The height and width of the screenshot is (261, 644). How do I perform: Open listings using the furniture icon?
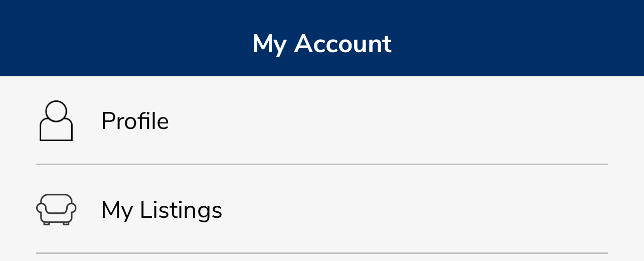coord(56,209)
